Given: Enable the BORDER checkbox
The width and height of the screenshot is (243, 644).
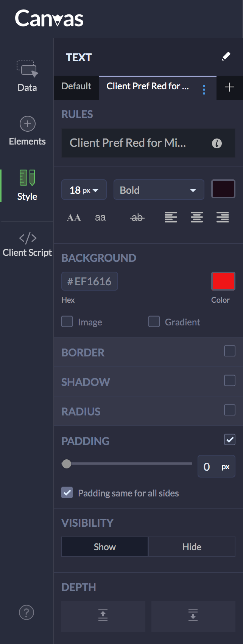Looking at the screenshot, I should pyautogui.click(x=230, y=351).
